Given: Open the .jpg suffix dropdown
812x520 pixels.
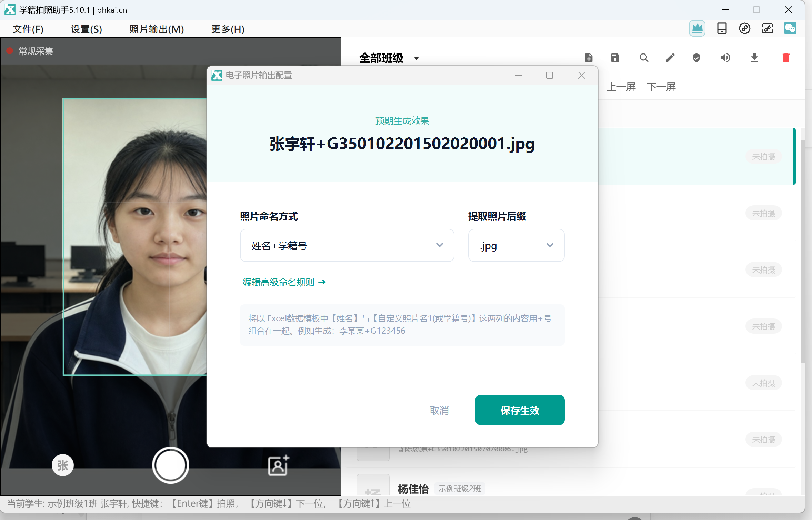Looking at the screenshot, I should pos(516,245).
